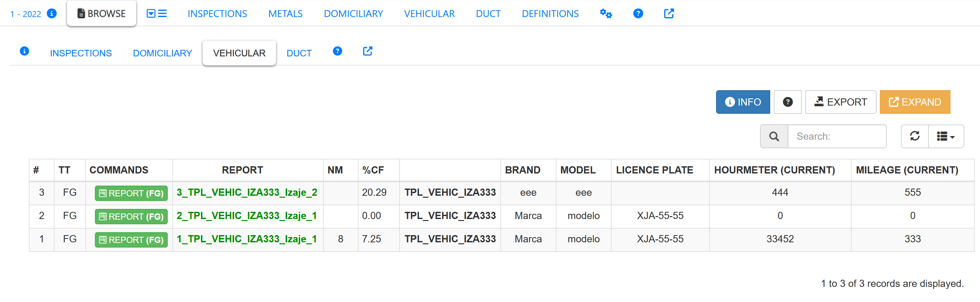The width and height of the screenshot is (980, 302).
Task: Click REPORT (FG) button in row 1
Action: (x=131, y=240)
